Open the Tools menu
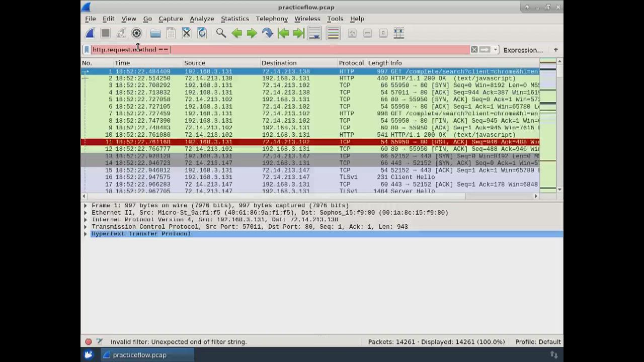The height and width of the screenshot is (362, 644). point(335,19)
